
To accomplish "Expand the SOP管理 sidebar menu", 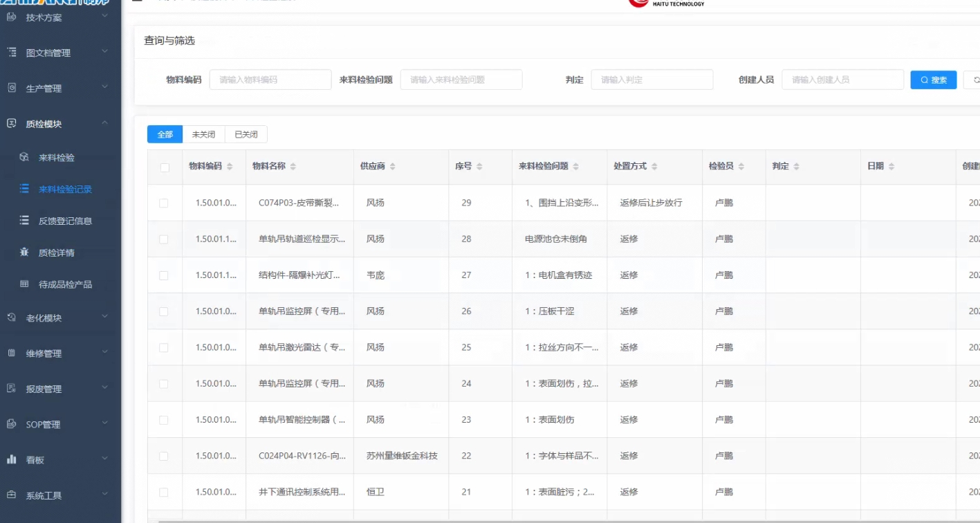I will click(x=104, y=424).
